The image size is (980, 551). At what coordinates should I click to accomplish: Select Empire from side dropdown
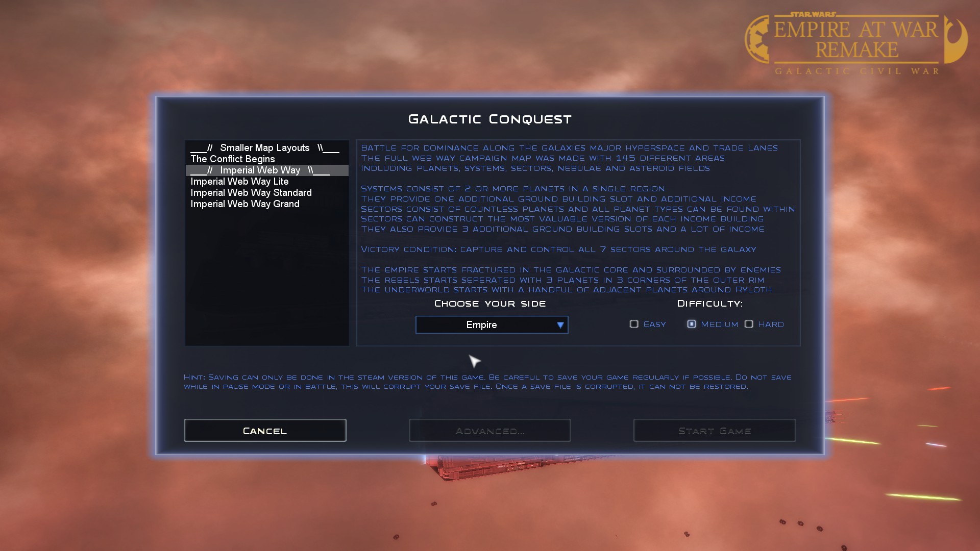click(x=491, y=325)
